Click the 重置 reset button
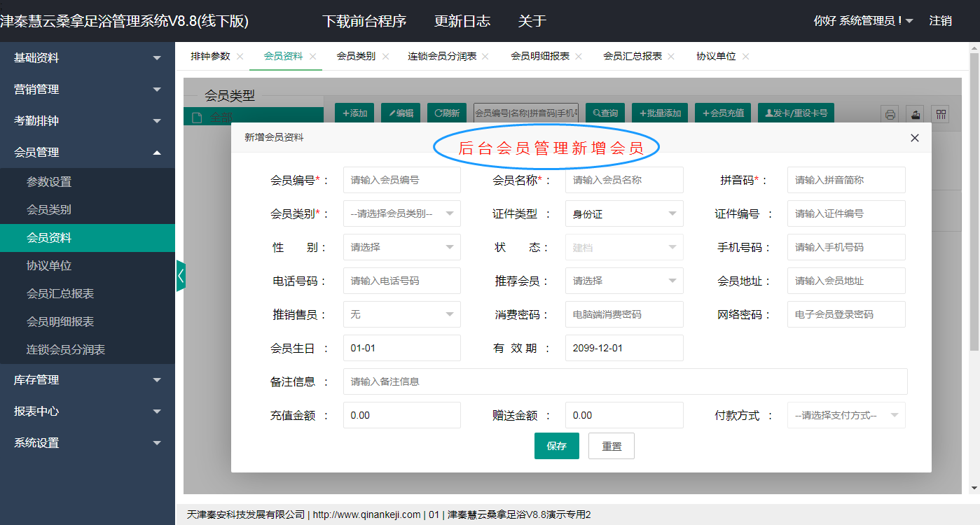 [611, 446]
